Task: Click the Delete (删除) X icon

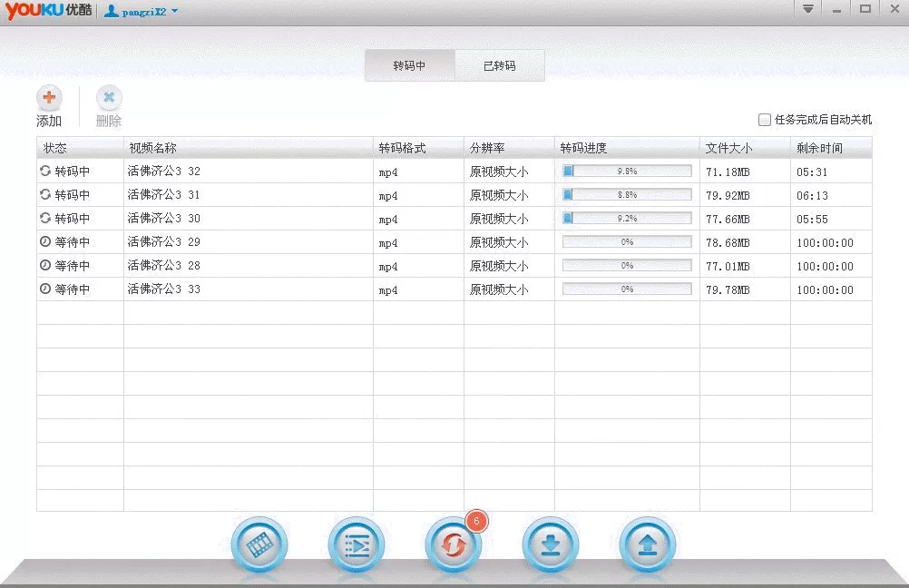Action: click(x=109, y=97)
